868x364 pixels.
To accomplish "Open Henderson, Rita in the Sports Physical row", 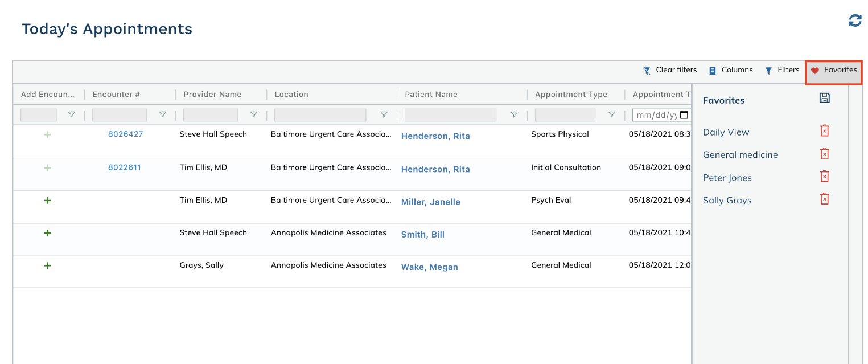I will click(x=435, y=136).
